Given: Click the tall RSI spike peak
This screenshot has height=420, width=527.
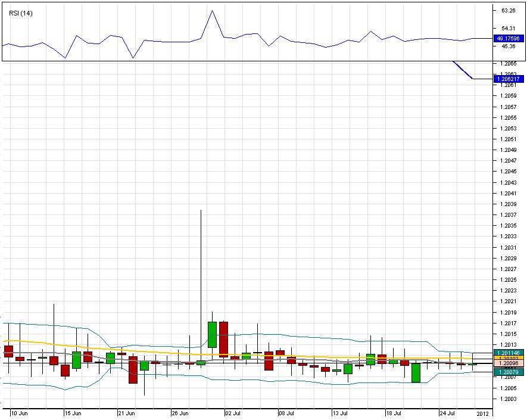Looking at the screenshot, I should [x=212, y=11].
